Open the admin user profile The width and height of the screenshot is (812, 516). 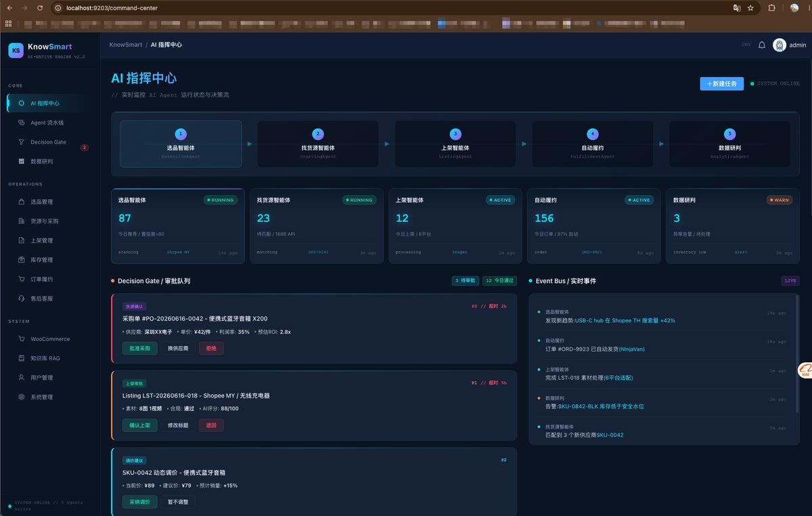[790, 45]
